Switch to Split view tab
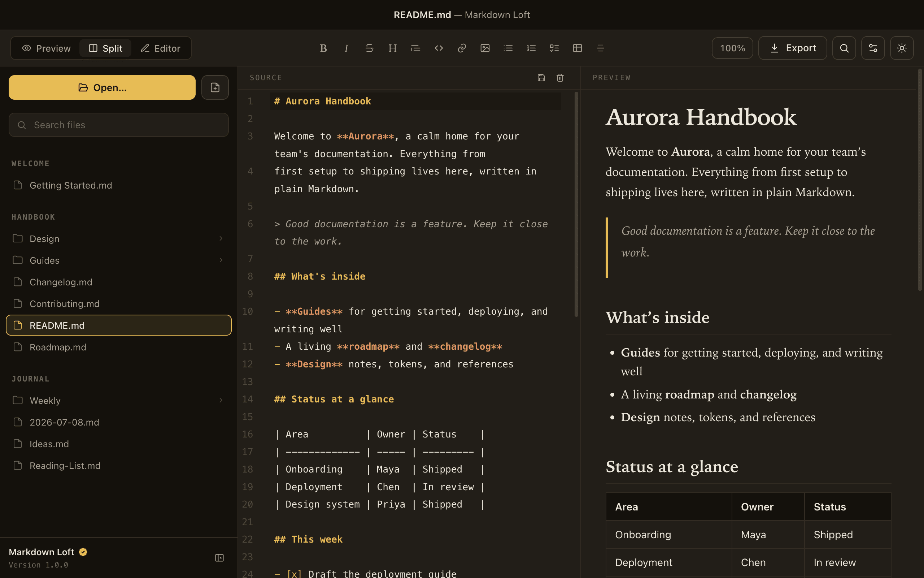Image resolution: width=924 pixels, height=578 pixels. [x=105, y=48]
